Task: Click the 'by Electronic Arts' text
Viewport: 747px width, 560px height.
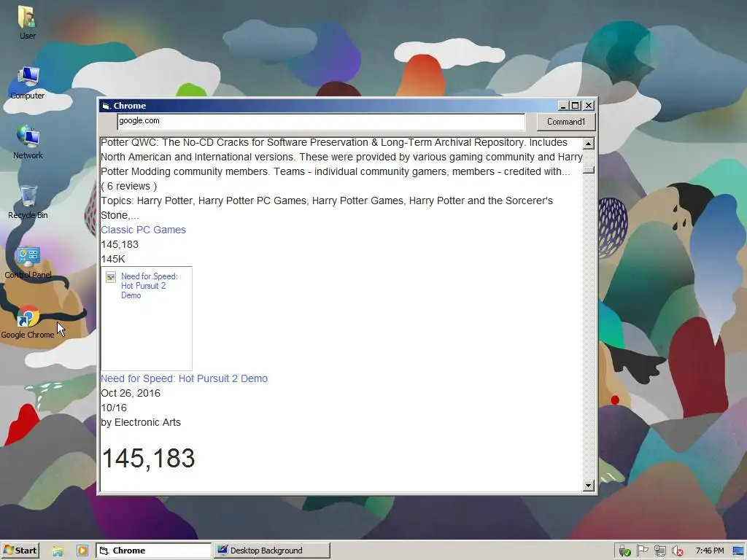Action: tap(141, 422)
